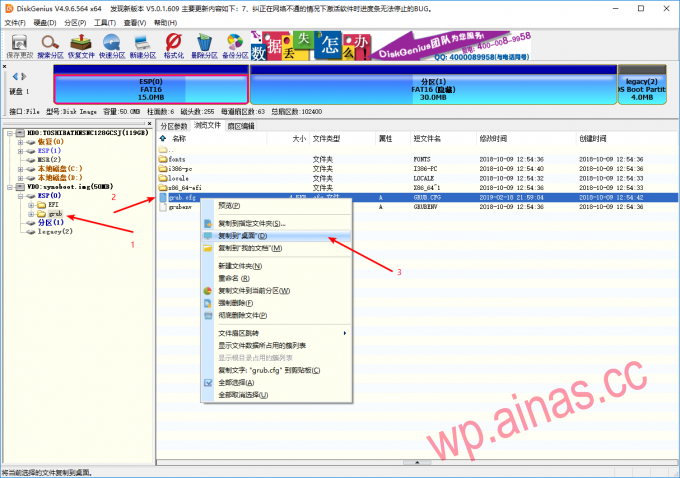
Task: Open the 硬盘(D) menu
Action: coord(45,23)
